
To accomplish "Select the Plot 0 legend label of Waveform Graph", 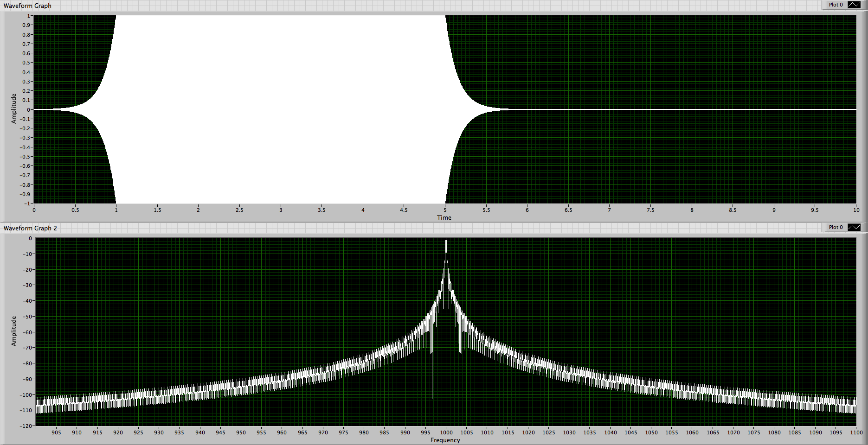I will pyautogui.click(x=836, y=5).
